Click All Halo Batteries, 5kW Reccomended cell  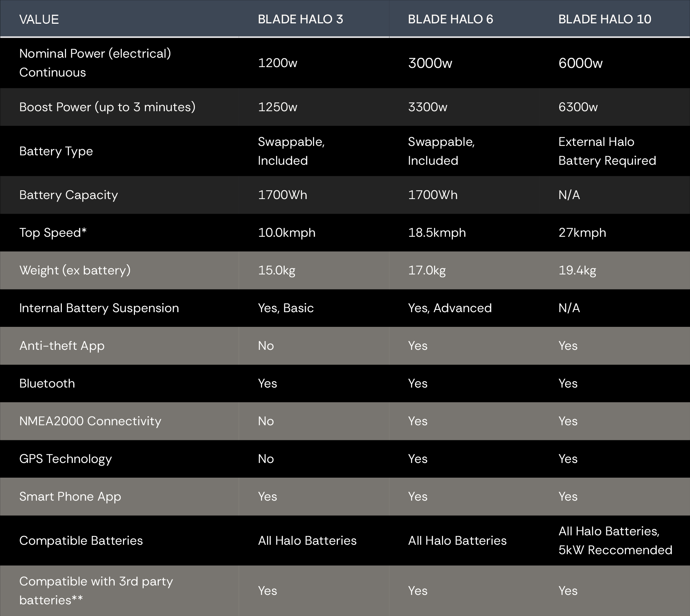click(x=615, y=541)
